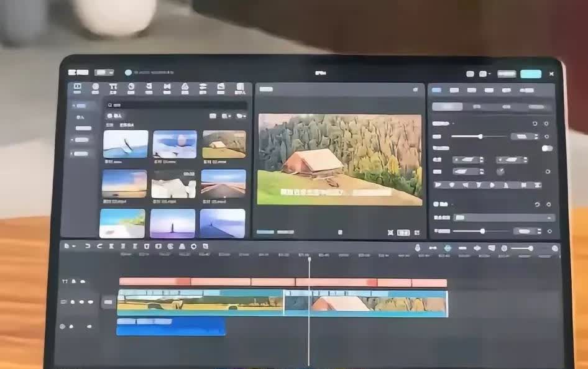
Task: Reset the blend section
Action: tap(538, 204)
